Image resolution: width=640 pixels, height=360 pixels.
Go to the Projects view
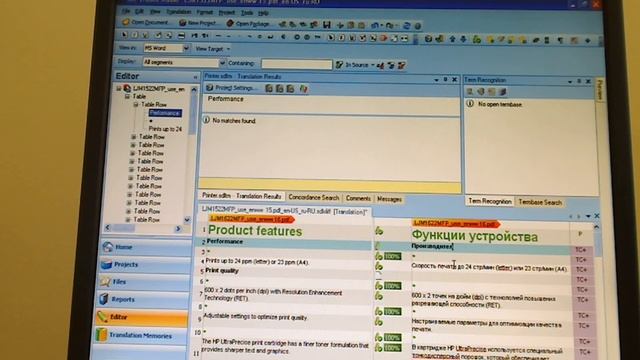[x=144, y=264]
